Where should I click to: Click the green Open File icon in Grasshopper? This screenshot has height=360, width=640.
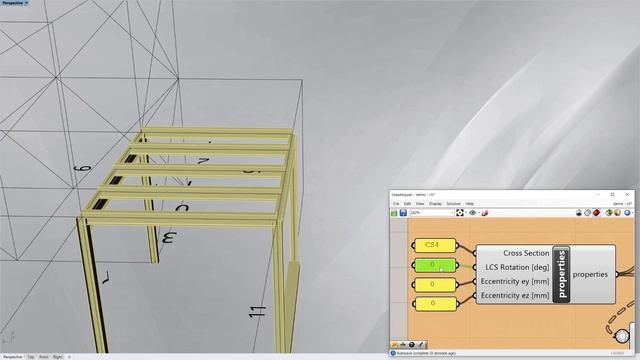tap(394, 213)
